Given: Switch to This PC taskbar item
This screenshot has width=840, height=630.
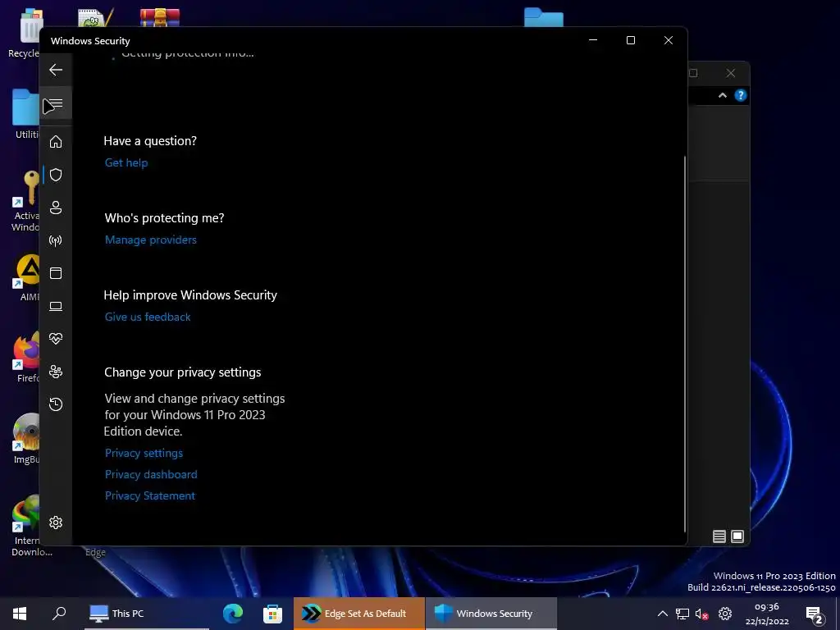Looking at the screenshot, I should pos(146,614).
